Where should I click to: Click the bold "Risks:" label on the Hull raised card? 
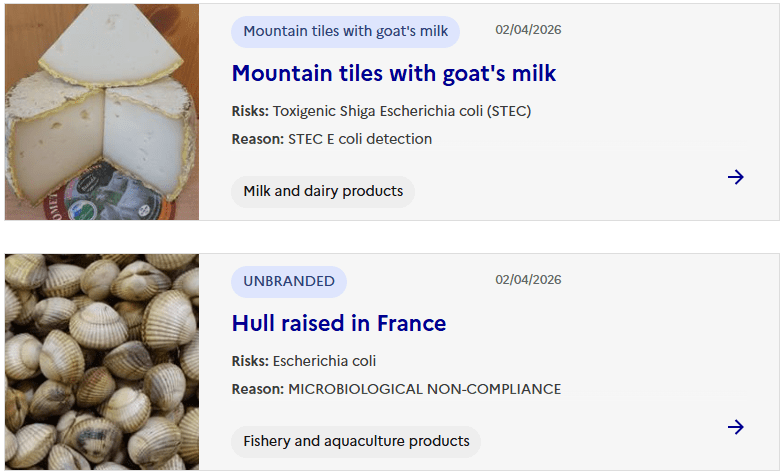[x=250, y=361]
